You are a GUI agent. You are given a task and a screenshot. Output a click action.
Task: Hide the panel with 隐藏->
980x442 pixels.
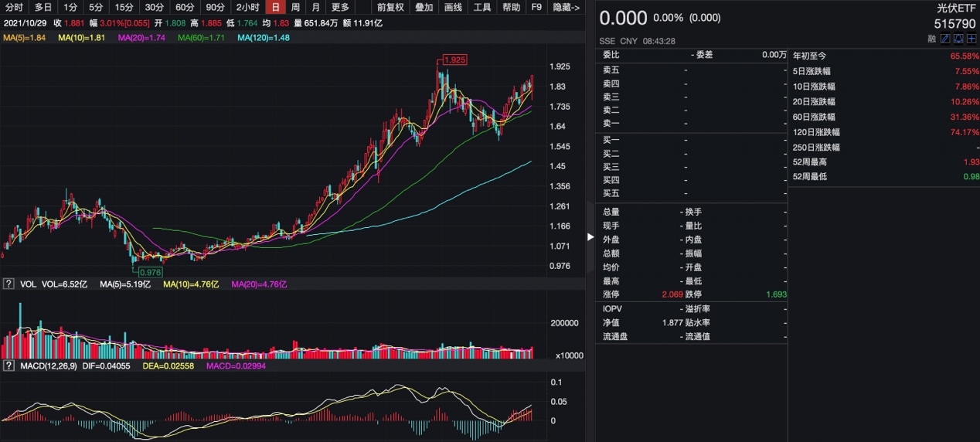coord(567,7)
